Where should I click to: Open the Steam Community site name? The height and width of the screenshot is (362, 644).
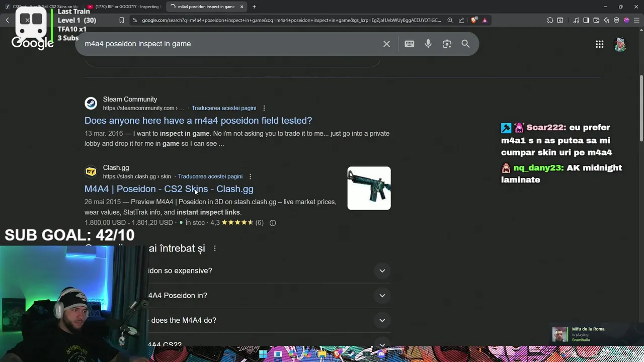pyautogui.click(x=130, y=100)
